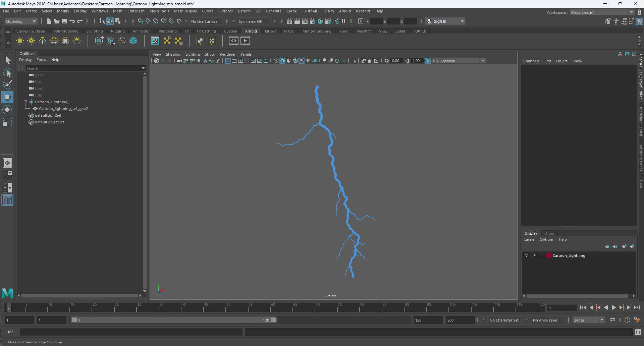Open a scene with folder icon
This screenshot has height=346, width=644.
click(57, 21)
